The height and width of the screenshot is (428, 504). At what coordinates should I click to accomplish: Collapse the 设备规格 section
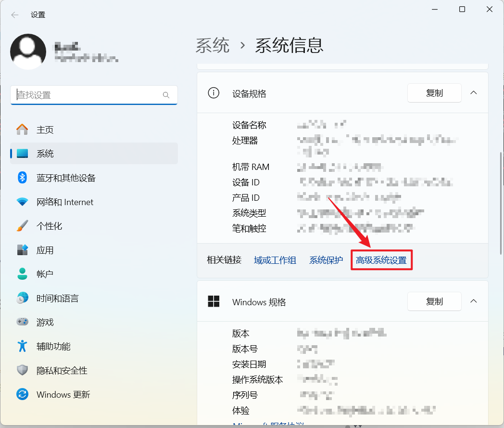click(x=474, y=93)
